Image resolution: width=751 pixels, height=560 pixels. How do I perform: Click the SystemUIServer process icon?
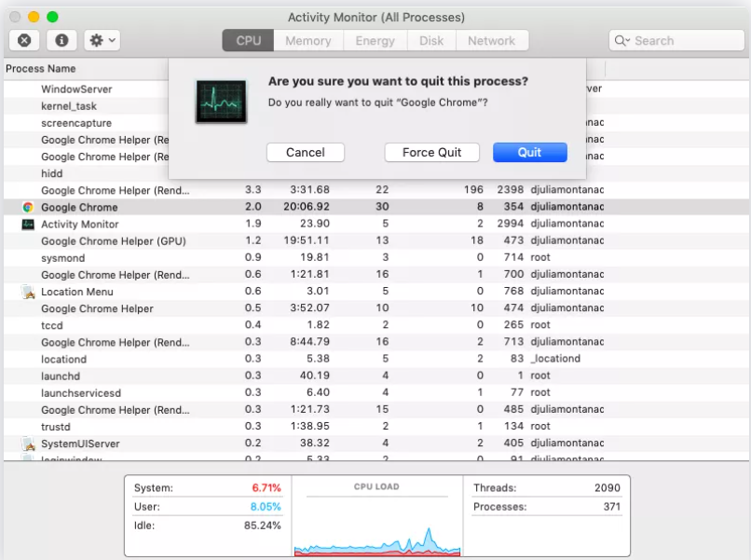point(27,444)
